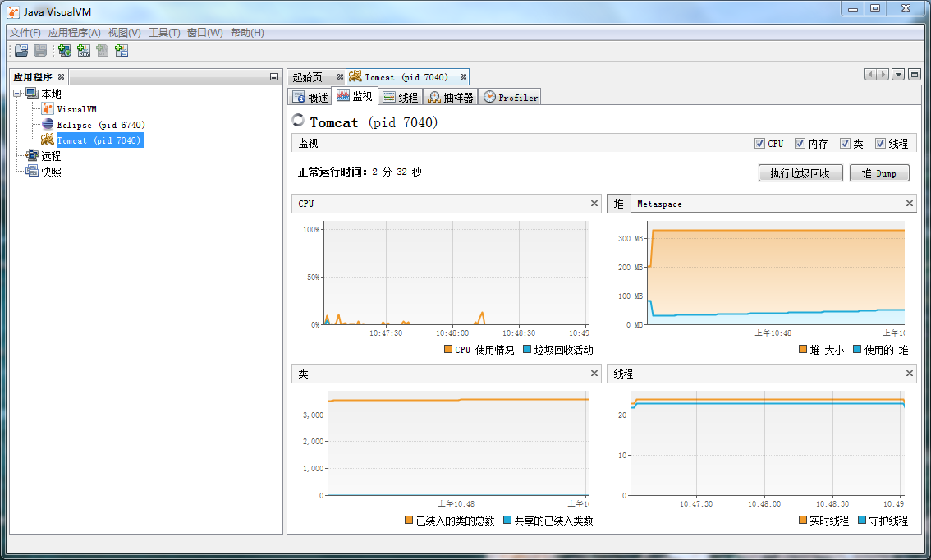Image resolution: width=931 pixels, height=560 pixels.
Task: Click the 堆 Dump button
Action: pos(879,172)
